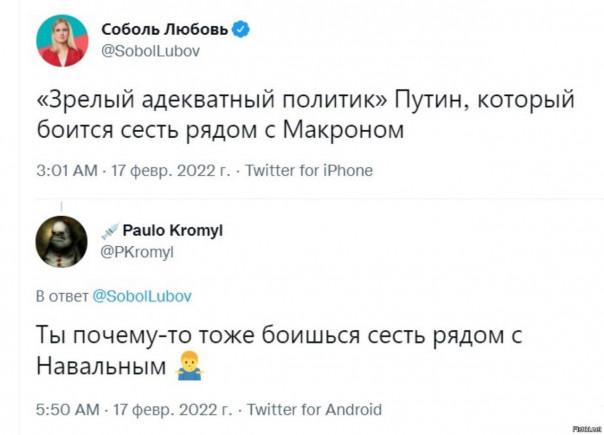Open the Twitter for Android source link
The width and height of the screenshot is (604, 435).
[313, 410]
